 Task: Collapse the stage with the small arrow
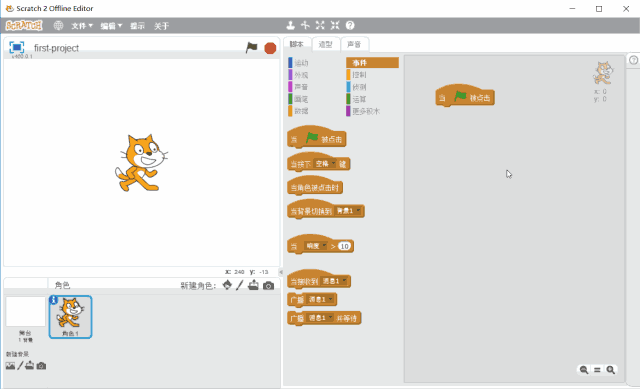[x=281, y=272]
